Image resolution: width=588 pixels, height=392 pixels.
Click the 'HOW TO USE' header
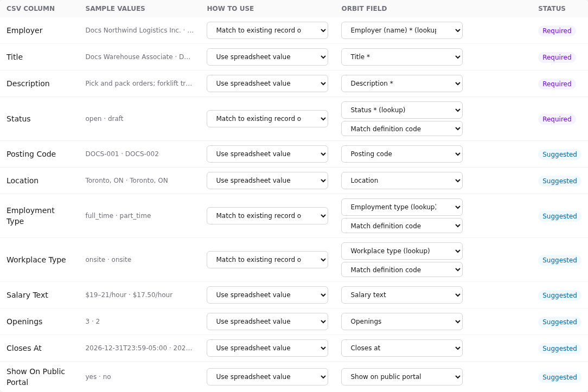click(230, 9)
